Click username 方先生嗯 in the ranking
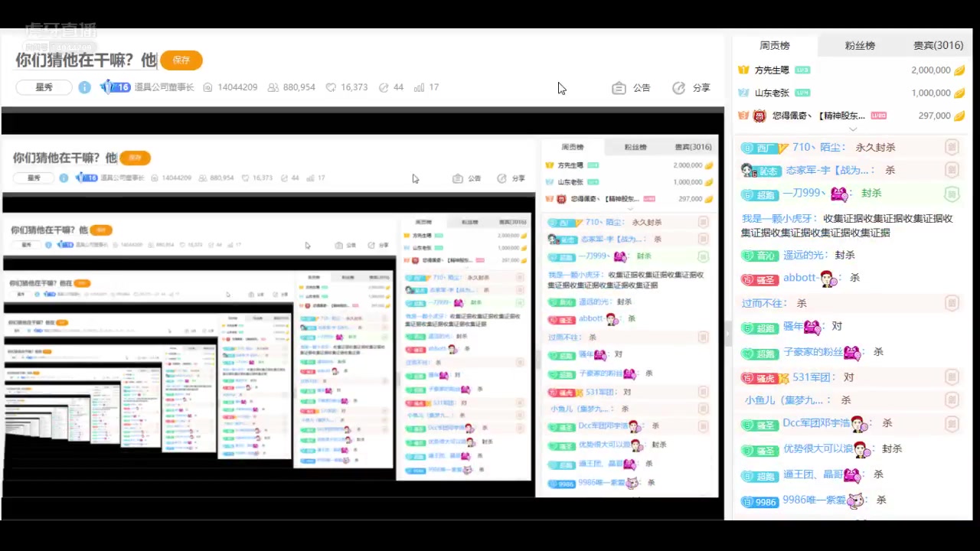Screen dimensions: 980x551 point(772,70)
